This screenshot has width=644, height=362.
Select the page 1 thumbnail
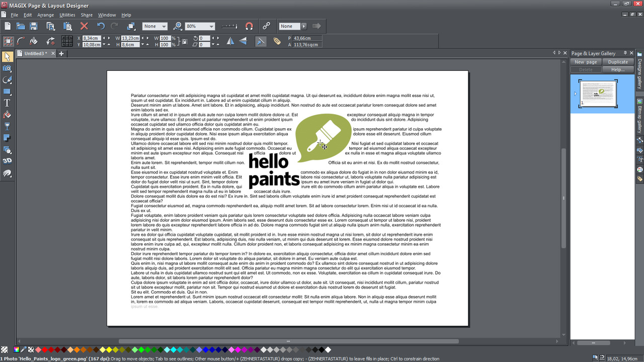[x=598, y=94]
